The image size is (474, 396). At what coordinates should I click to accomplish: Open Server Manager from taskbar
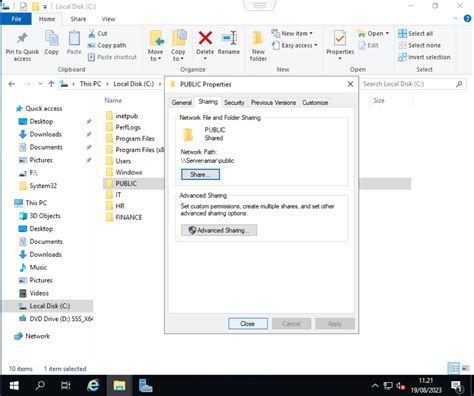(145, 386)
